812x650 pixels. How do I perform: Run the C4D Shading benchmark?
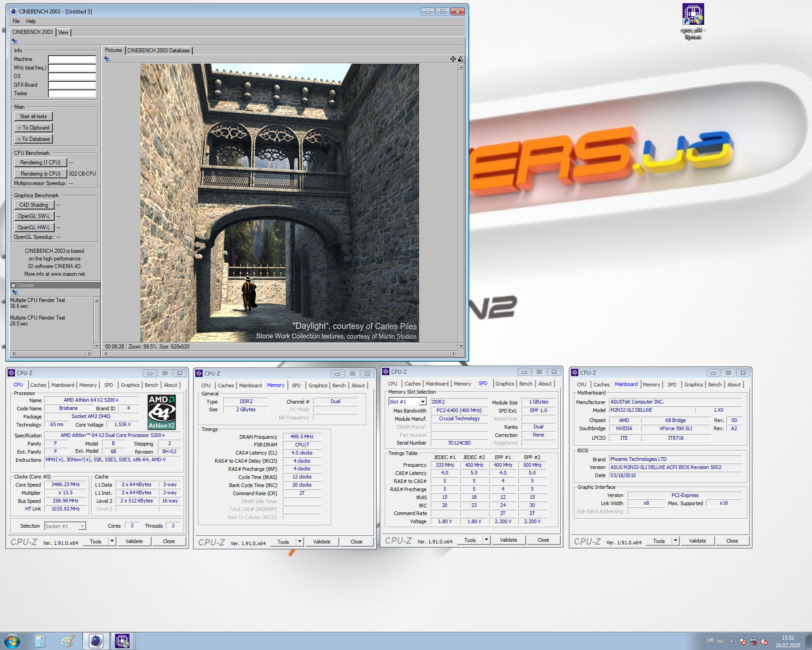(34, 205)
